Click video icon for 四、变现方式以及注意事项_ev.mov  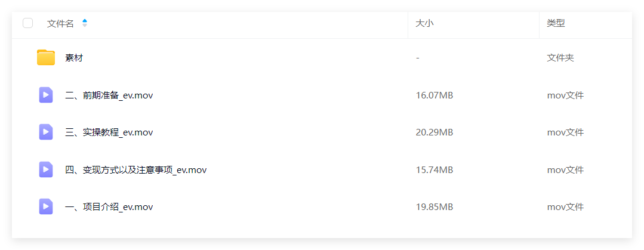click(x=45, y=169)
